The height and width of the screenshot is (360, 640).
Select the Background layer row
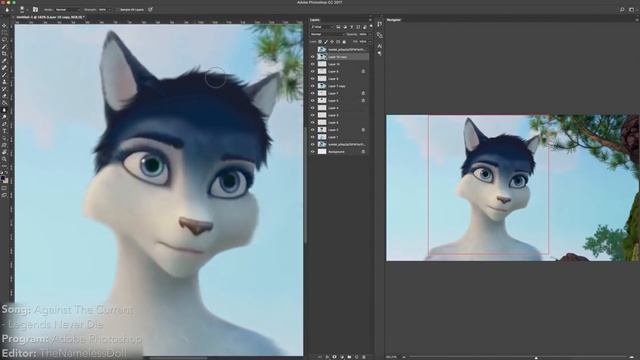(x=340, y=151)
